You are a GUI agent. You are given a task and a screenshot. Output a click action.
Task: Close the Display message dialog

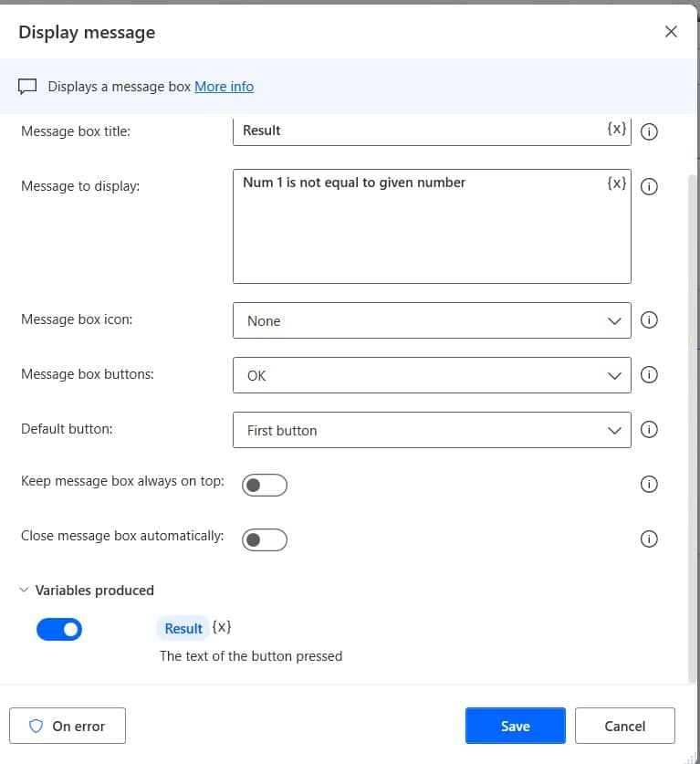coord(671,32)
